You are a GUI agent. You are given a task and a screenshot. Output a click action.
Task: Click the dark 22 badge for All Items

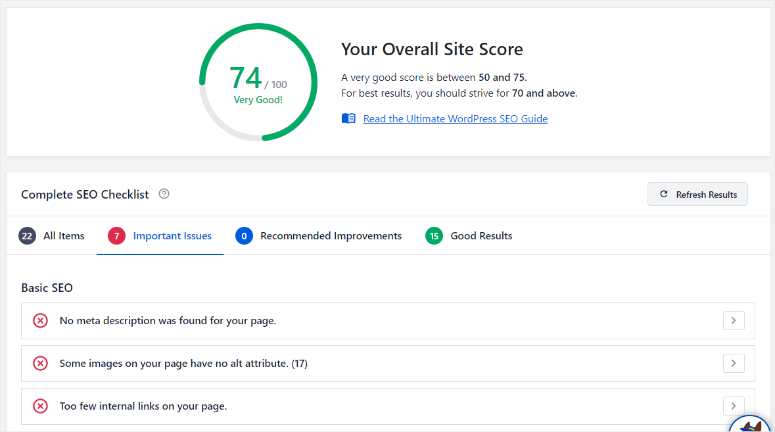[x=27, y=236]
